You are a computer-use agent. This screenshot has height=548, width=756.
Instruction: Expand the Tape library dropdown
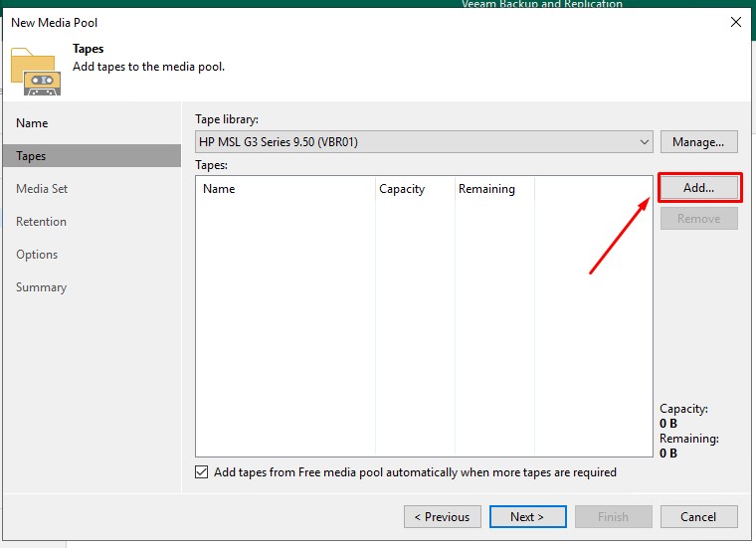pyautogui.click(x=645, y=142)
